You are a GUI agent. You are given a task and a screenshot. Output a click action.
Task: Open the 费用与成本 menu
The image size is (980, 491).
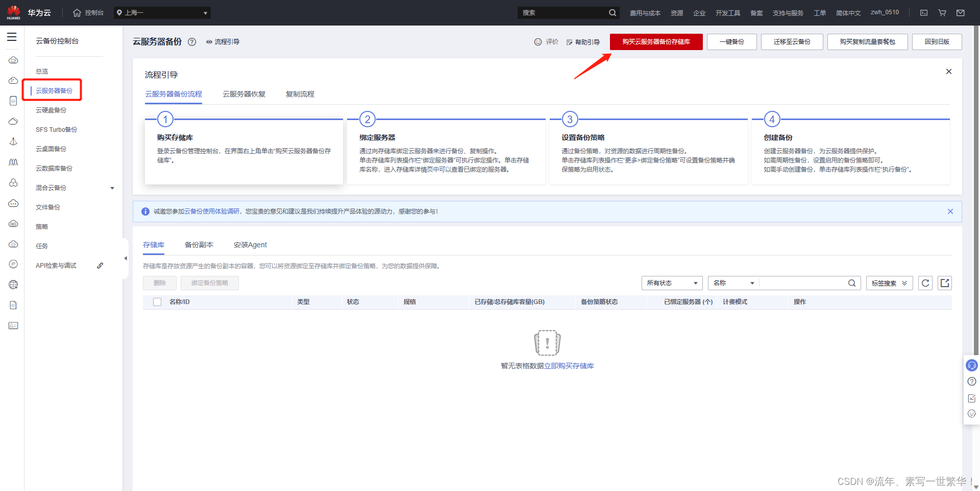coord(645,13)
